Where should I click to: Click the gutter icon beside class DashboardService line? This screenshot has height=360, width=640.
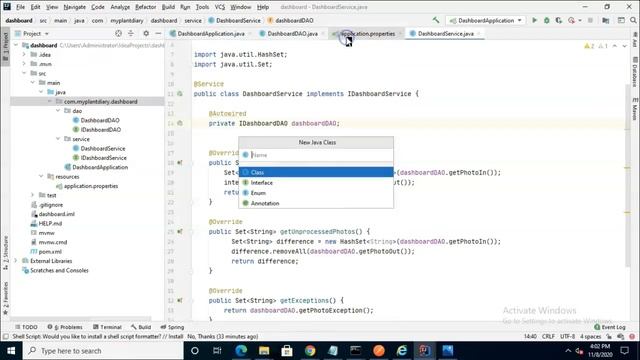coord(180,94)
